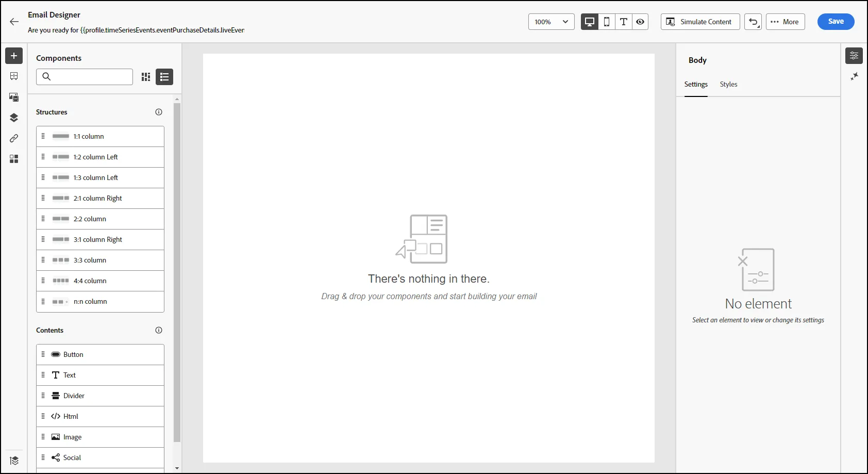
Task: Select the 1:2 column Left structure
Action: 100,157
